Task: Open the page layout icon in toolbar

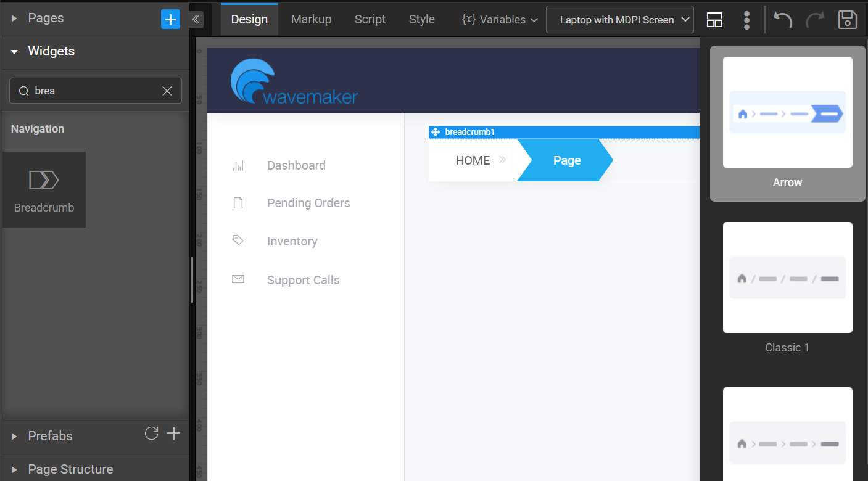Action: pos(714,20)
